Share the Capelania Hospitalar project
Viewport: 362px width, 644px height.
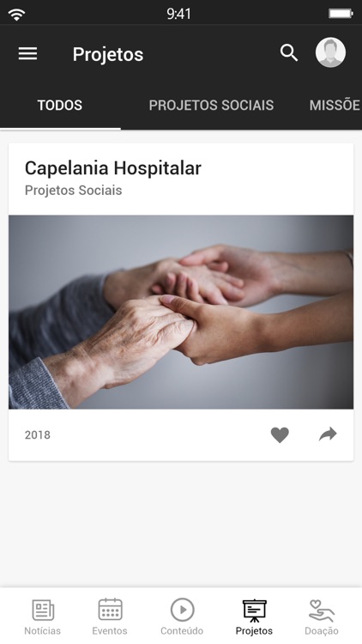point(328,434)
